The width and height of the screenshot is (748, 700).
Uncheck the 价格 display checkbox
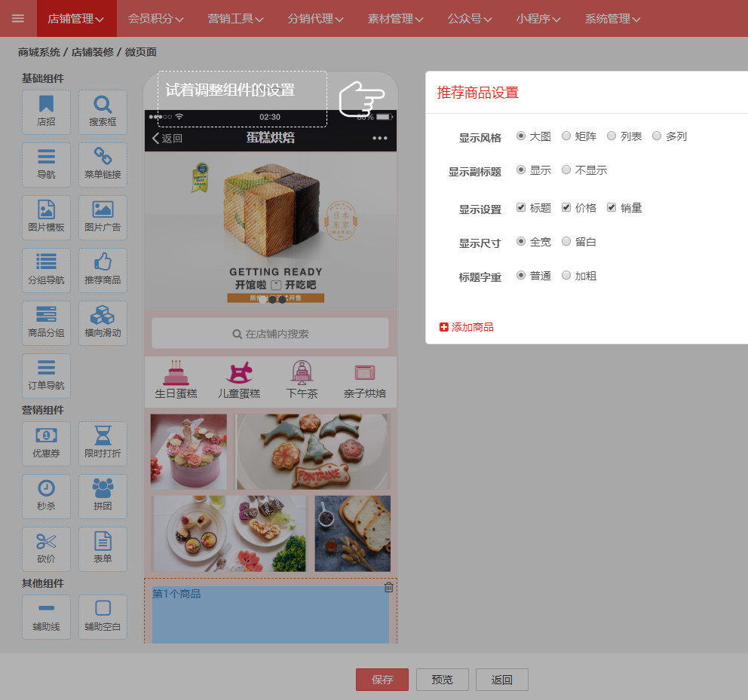(x=566, y=208)
